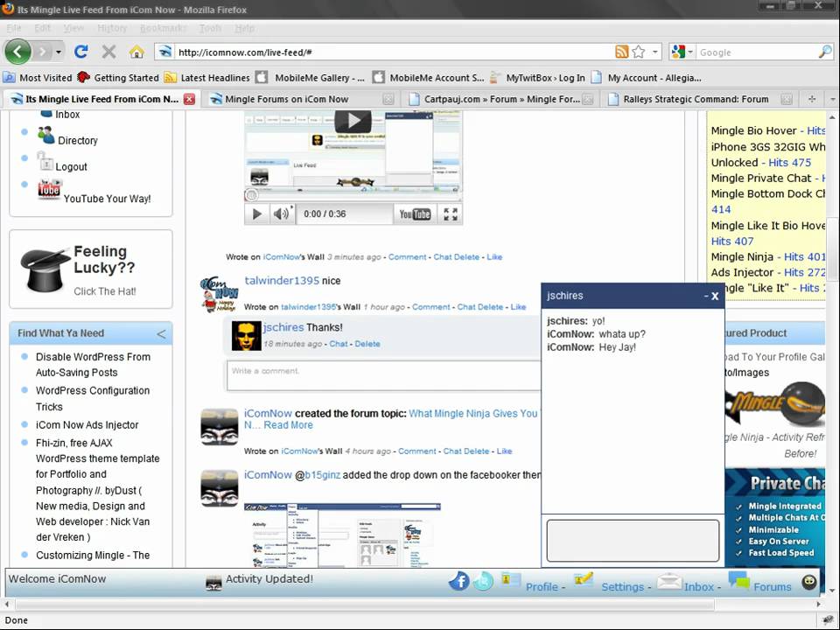Open Forums link in bottom dock

coord(772,586)
